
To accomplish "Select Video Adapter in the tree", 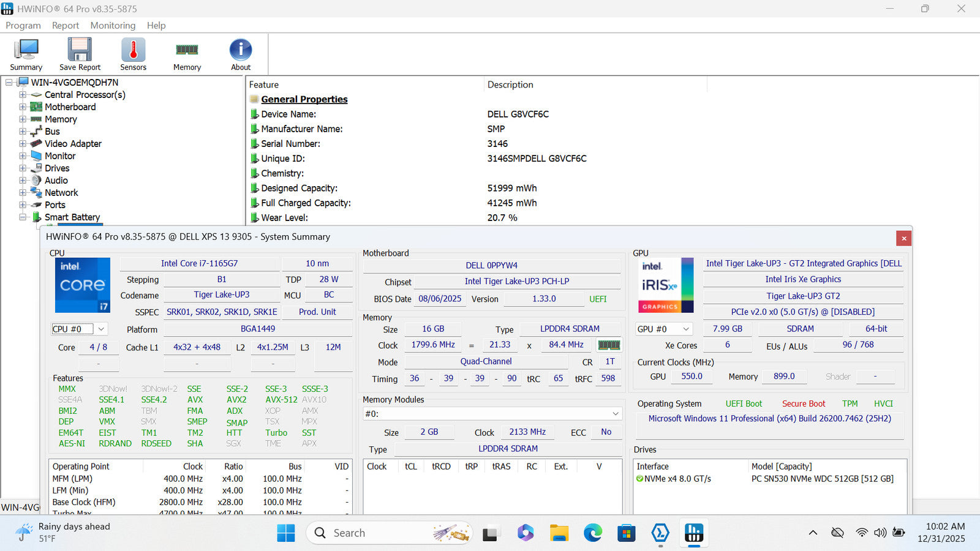I will (73, 144).
